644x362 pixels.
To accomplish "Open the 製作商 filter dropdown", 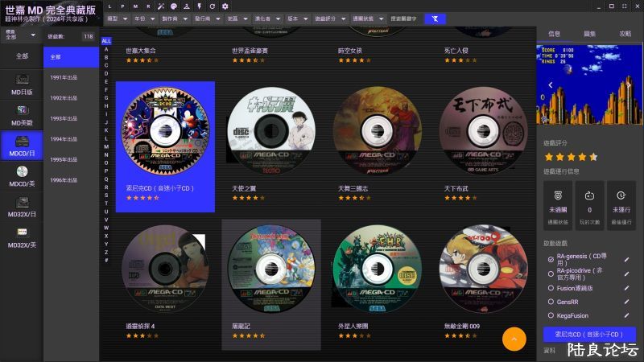I will (x=175, y=19).
